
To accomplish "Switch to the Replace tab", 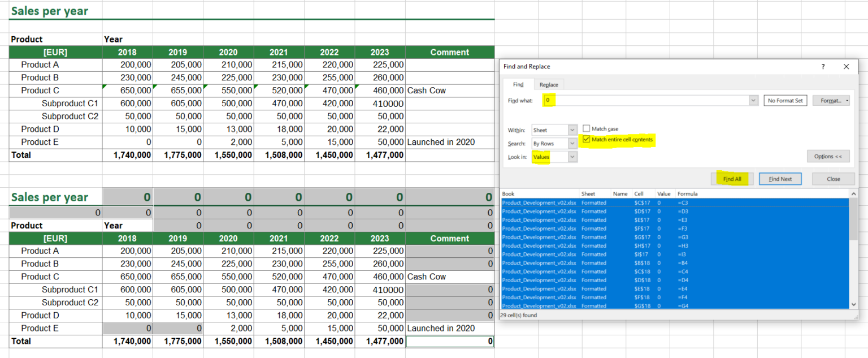I will tap(548, 84).
